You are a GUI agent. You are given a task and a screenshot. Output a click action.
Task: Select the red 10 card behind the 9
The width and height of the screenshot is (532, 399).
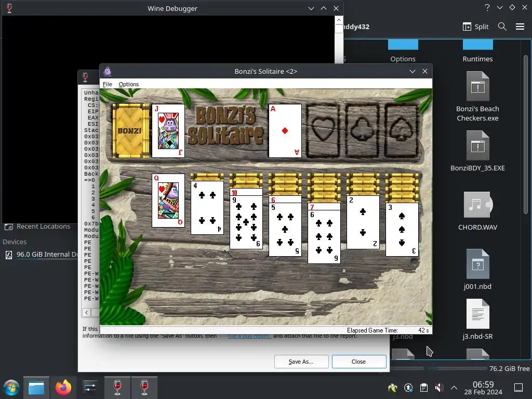point(246,192)
